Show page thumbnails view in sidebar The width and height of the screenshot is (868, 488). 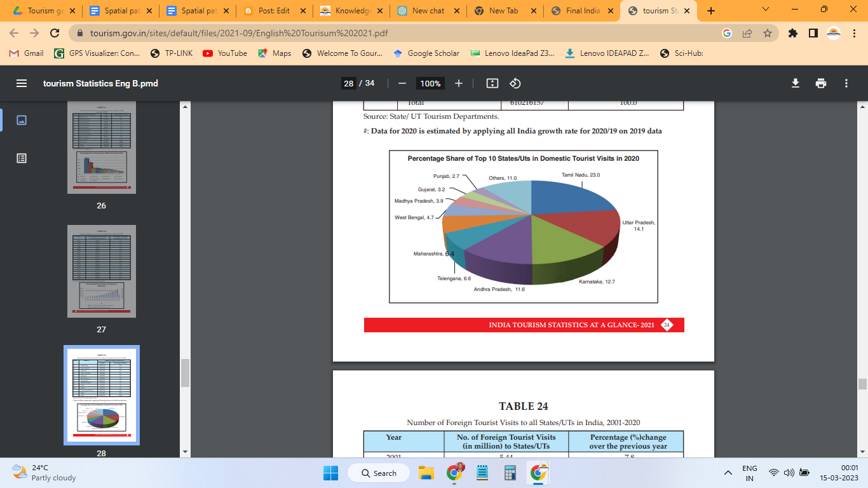pos(22,120)
